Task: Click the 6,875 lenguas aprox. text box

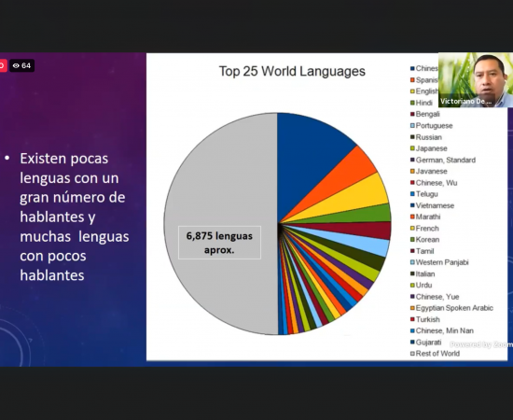Action: [219, 243]
